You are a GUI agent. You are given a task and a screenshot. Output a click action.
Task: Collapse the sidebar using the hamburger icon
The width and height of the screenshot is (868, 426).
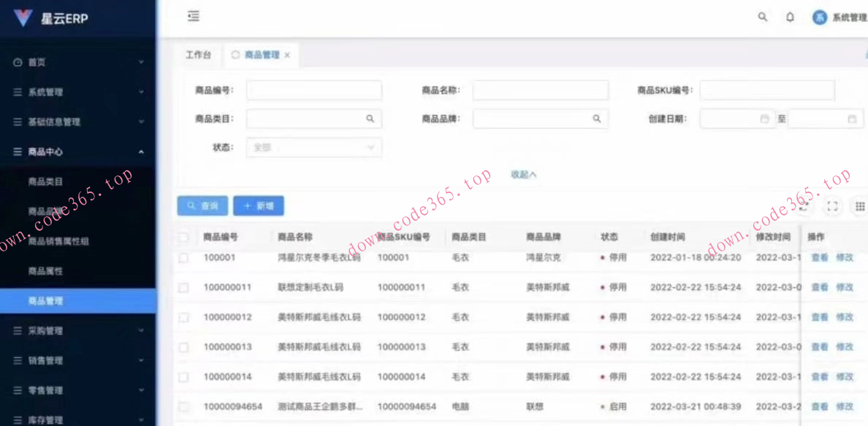coord(193,15)
